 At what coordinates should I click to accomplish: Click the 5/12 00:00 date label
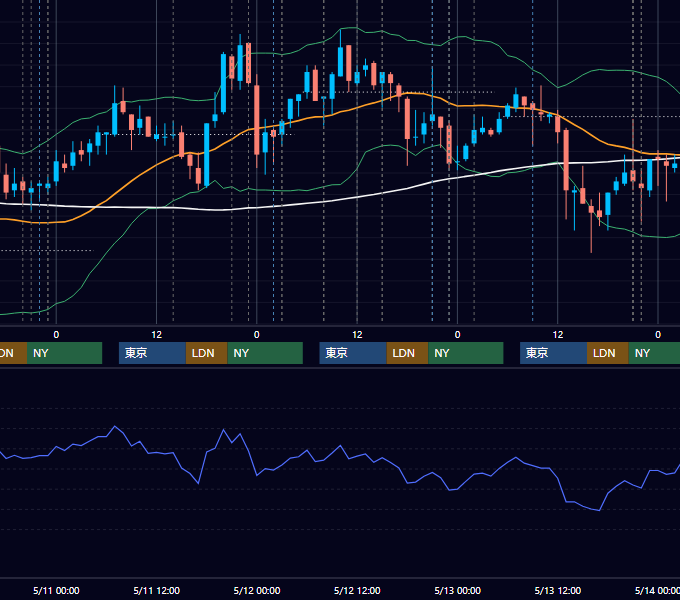(257, 590)
